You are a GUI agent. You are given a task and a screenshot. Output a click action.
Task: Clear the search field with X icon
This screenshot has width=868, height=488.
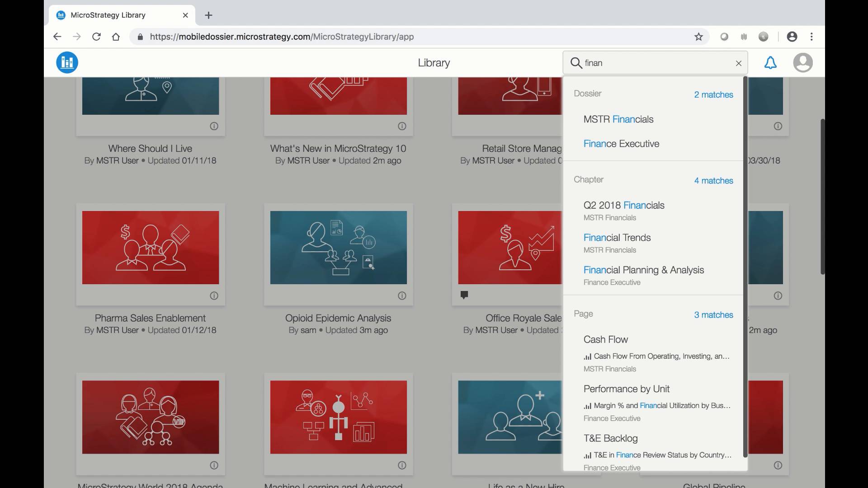739,63
